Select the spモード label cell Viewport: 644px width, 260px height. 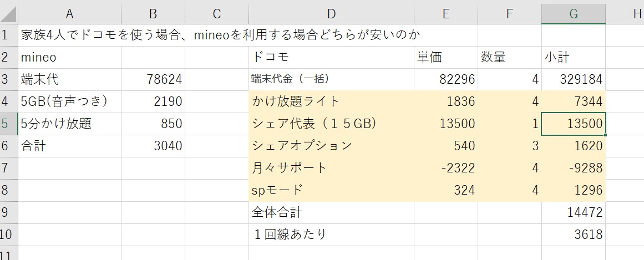coord(332,190)
